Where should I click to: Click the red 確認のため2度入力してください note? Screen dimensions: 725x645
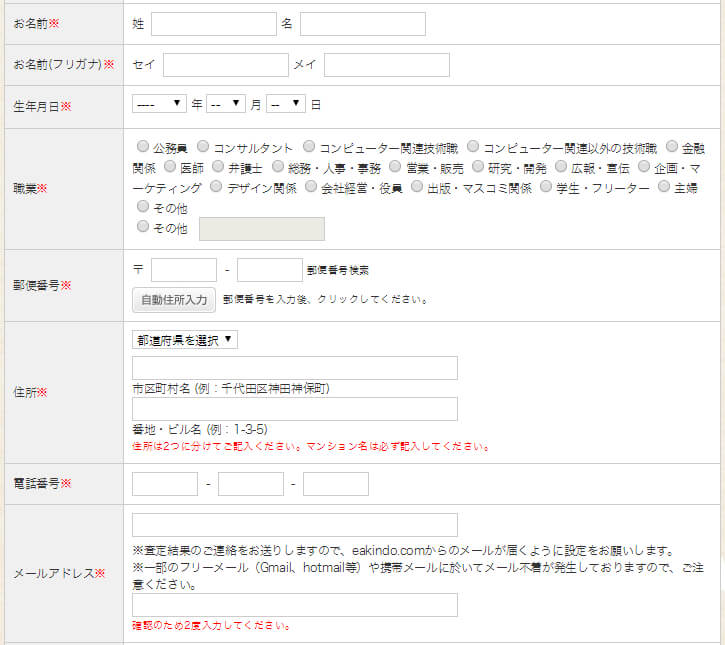pos(212,626)
